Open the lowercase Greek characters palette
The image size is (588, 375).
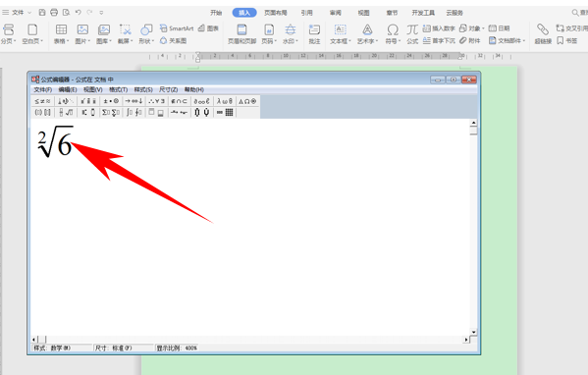click(x=225, y=101)
